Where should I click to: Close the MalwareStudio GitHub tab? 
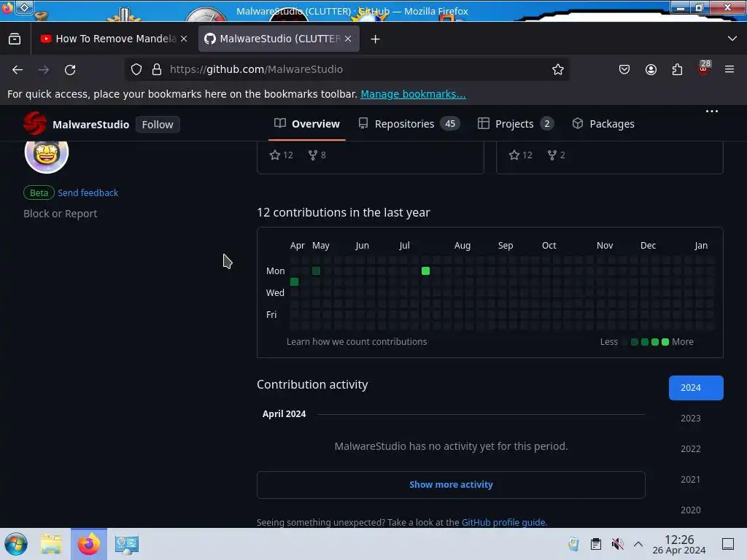tap(348, 39)
